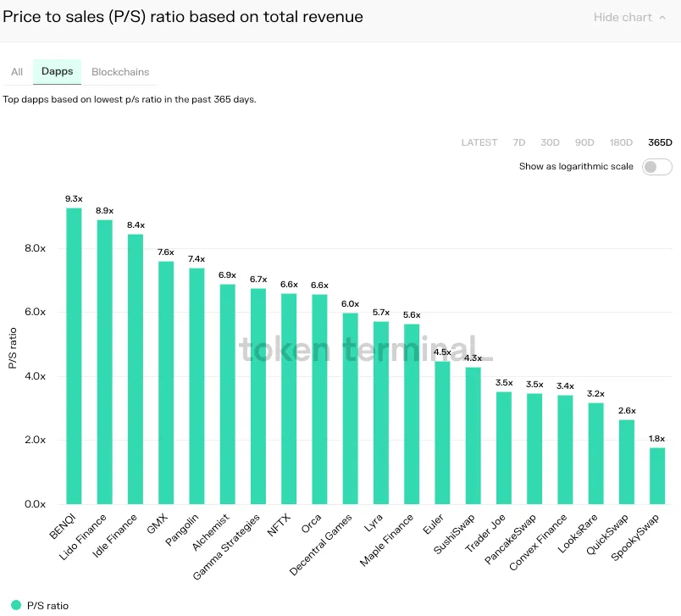Click the Orca bar

point(319,399)
